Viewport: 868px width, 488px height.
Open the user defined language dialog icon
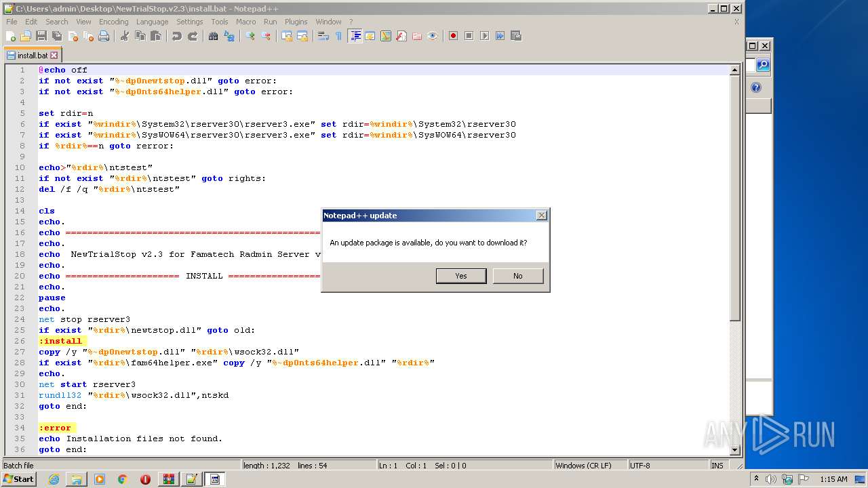(x=370, y=36)
